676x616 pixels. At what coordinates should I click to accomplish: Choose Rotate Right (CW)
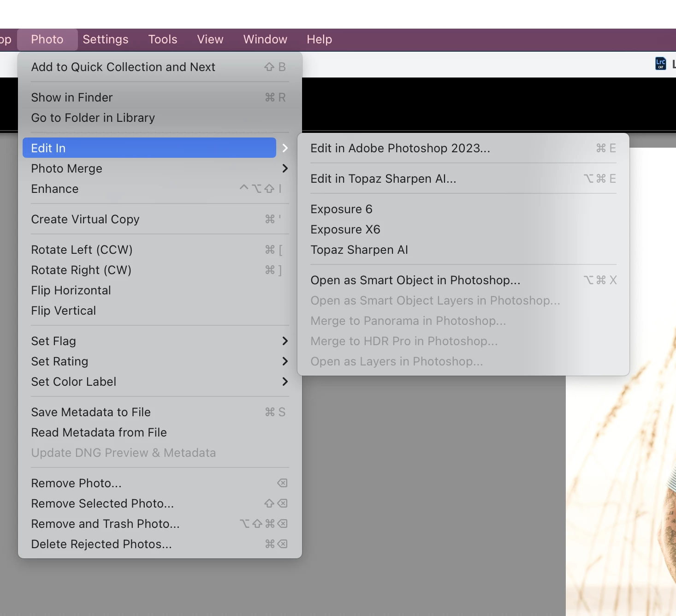coord(160,270)
